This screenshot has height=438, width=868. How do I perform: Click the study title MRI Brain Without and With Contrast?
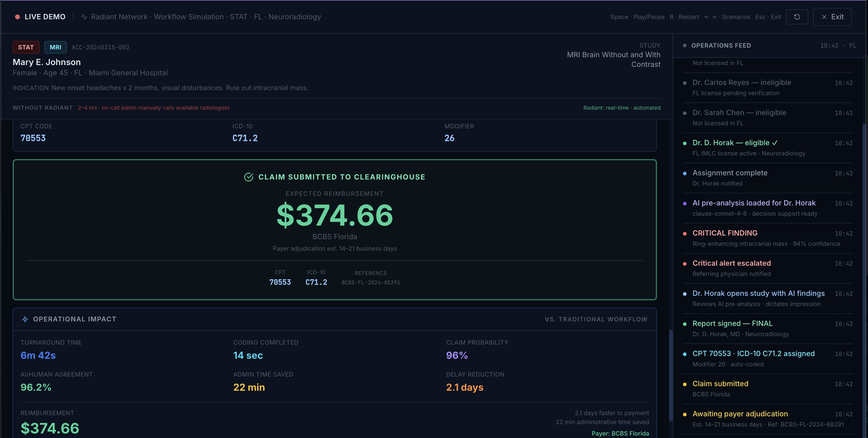pos(614,59)
